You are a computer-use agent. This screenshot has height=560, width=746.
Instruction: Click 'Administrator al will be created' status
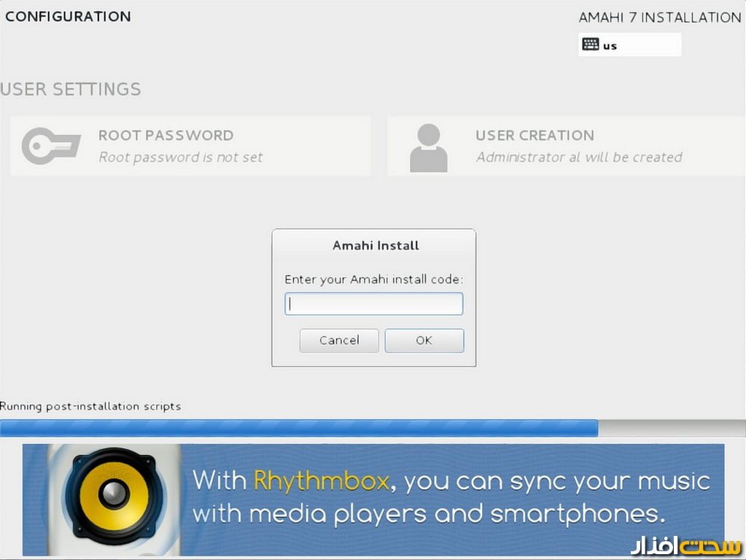[x=579, y=157]
